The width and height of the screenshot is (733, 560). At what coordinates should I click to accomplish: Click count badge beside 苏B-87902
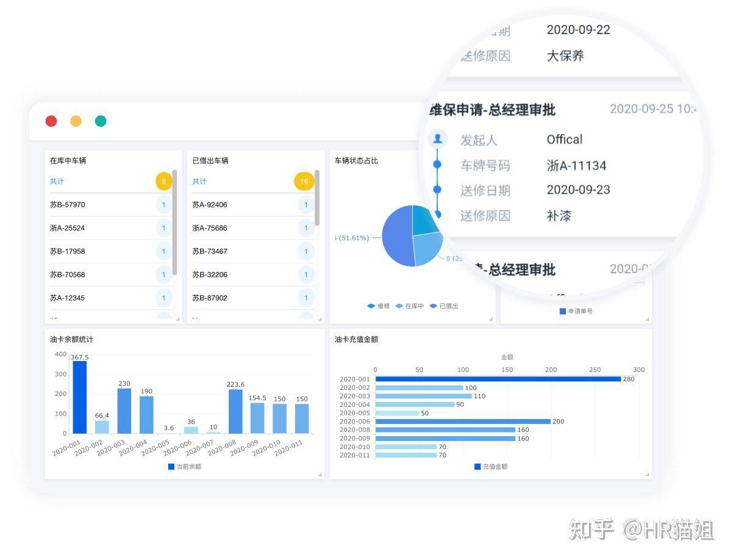(x=306, y=298)
